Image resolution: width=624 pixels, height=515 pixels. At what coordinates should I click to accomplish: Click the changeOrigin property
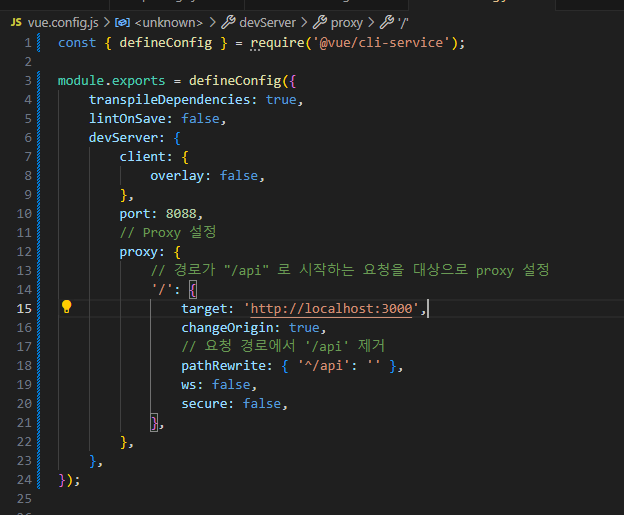pyautogui.click(x=228, y=328)
